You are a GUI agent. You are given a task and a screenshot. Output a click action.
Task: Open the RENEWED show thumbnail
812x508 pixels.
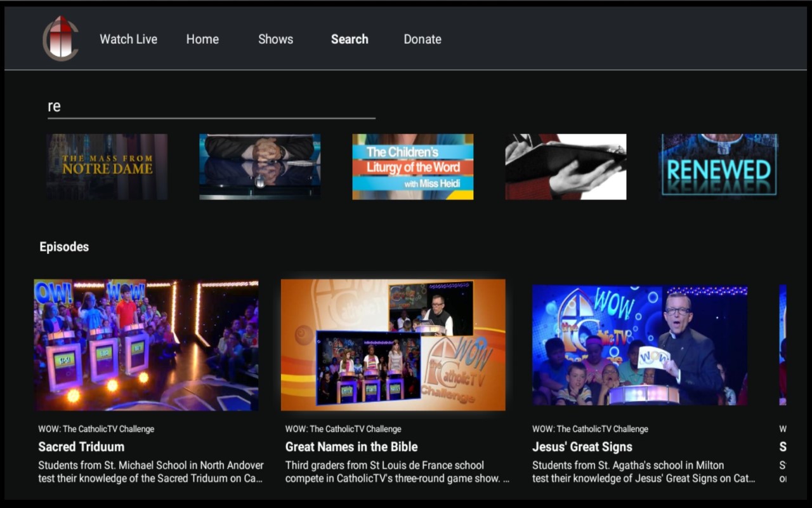[719, 166]
